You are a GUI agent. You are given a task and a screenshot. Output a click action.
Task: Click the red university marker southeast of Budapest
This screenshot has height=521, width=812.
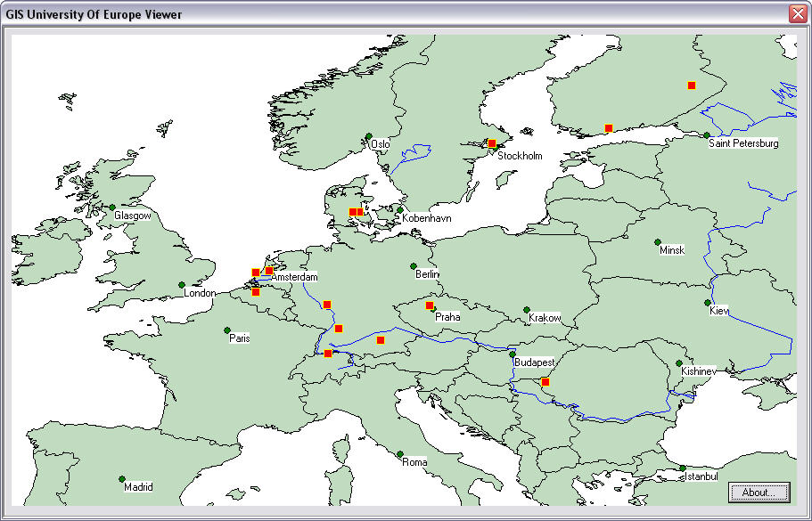coord(545,382)
